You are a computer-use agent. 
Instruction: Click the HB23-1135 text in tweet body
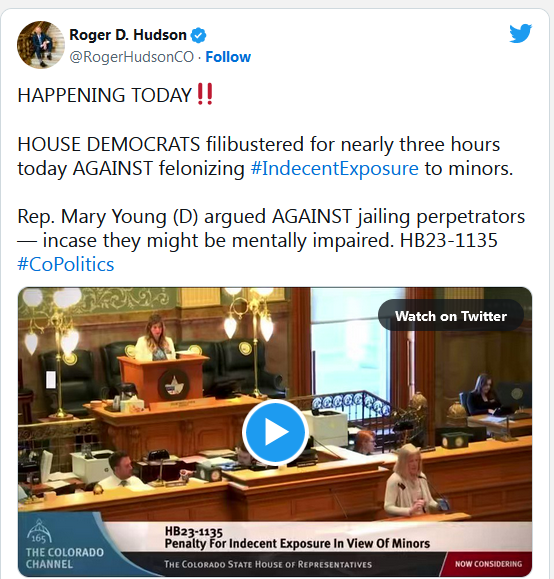point(449,241)
